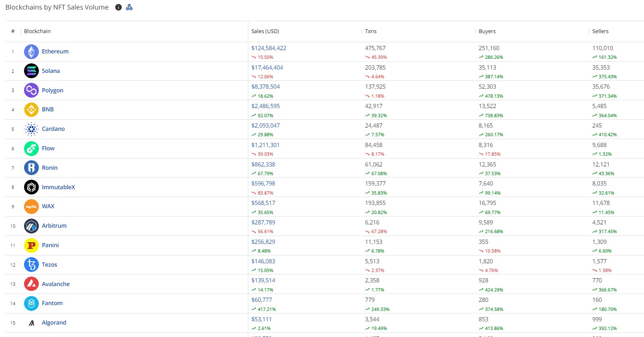The image size is (644, 337).
Task: Click Polygon sales value $8,378,504
Action: 266,87
